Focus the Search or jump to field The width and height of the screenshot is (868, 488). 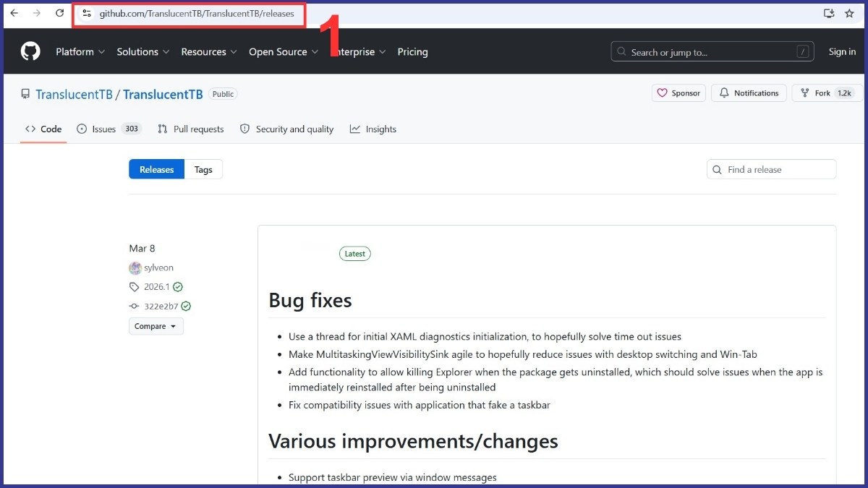click(x=712, y=52)
